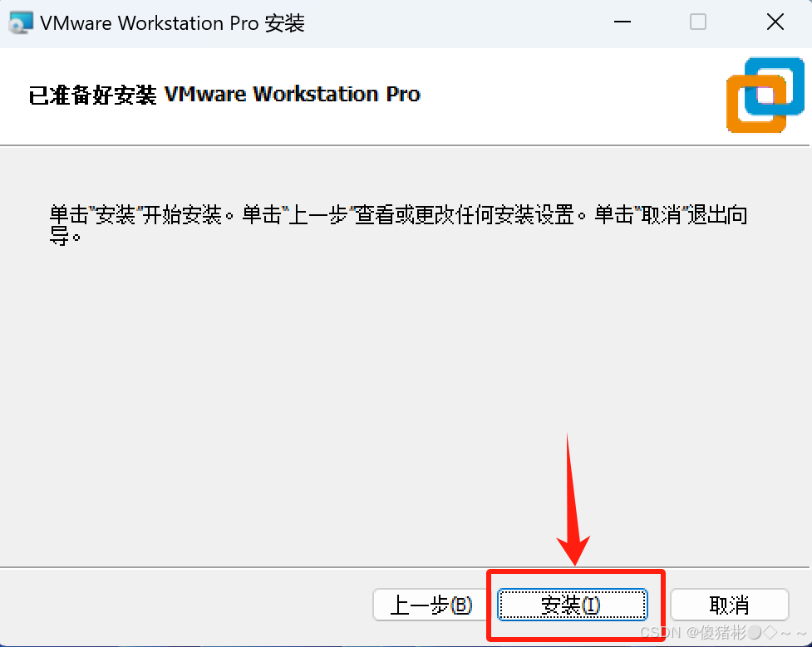Close the VMware installer window
Screen dimensions: 812x647
[x=775, y=22]
